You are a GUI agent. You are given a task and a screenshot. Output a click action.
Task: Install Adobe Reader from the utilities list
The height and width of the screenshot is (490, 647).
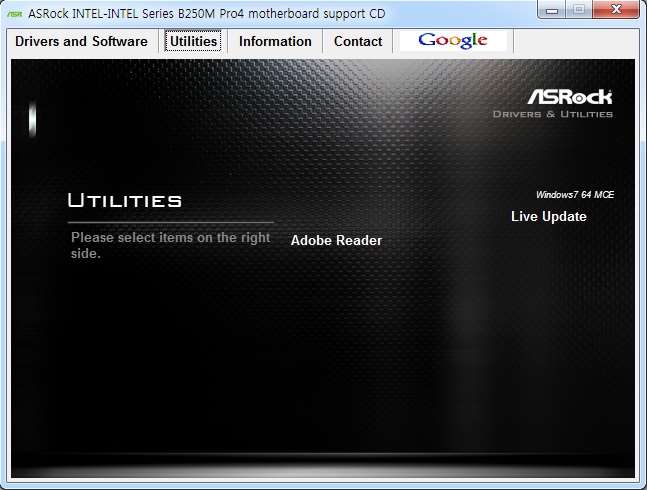(x=336, y=240)
